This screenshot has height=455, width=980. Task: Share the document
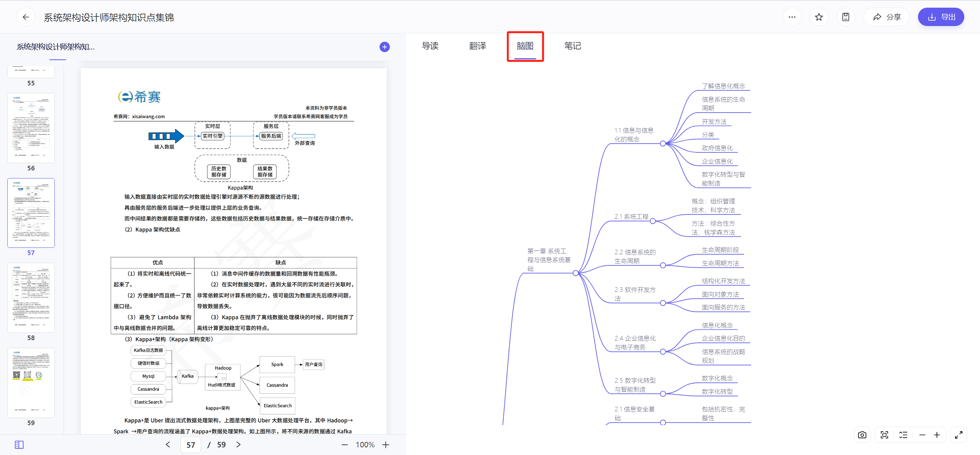pos(887,17)
